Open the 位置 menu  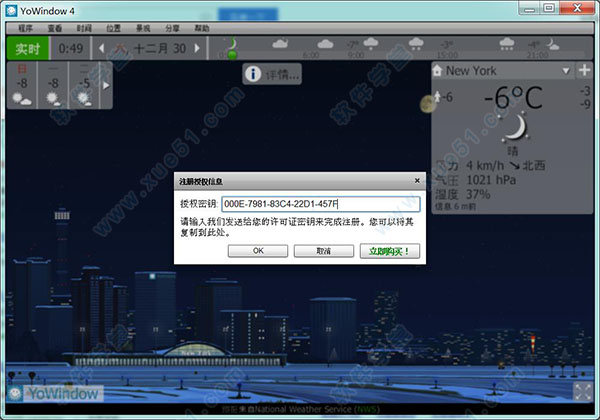113,28
